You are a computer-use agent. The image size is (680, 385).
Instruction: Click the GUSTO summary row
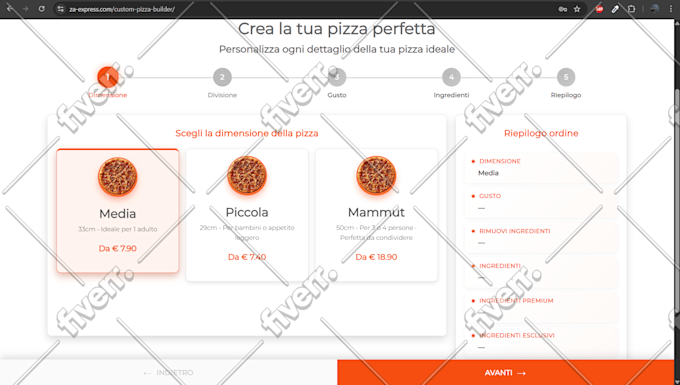pyautogui.click(x=541, y=202)
